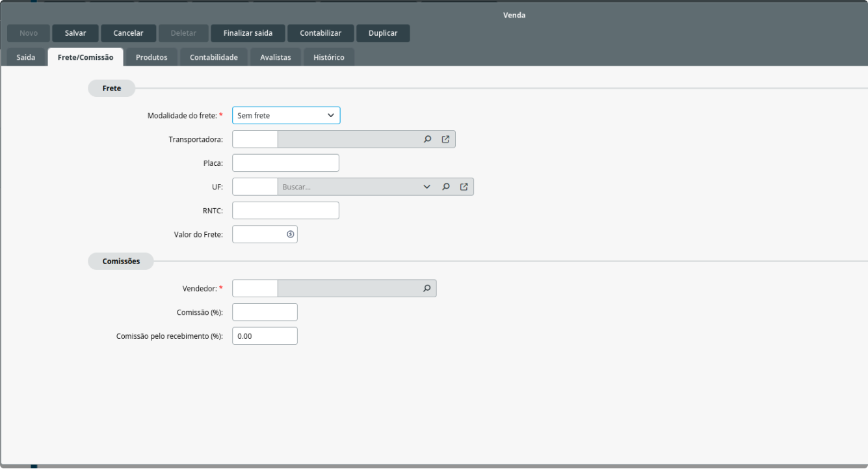
Task: Click Finalizar saida button
Action: pyautogui.click(x=248, y=33)
